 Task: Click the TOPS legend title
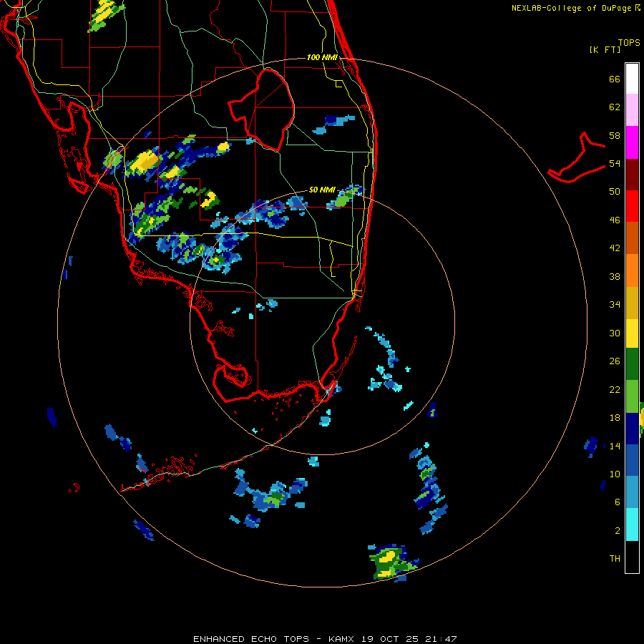coord(629,43)
